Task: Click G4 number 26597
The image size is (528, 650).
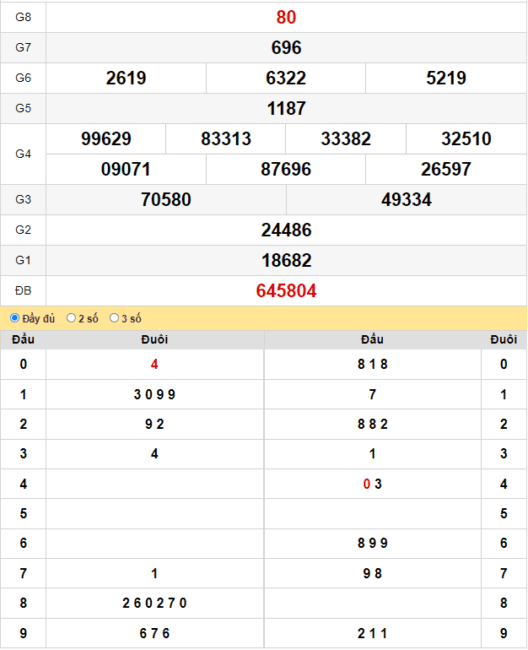Action: [x=446, y=169]
